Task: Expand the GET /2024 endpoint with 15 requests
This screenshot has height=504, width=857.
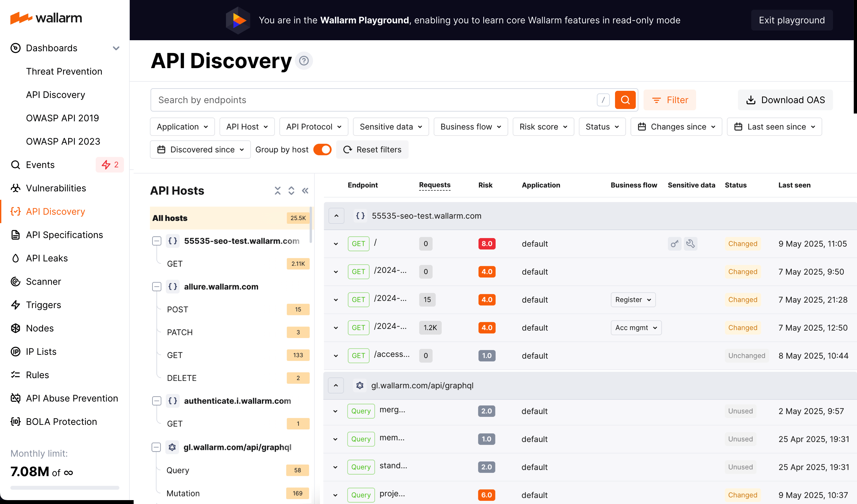Action: click(x=336, y=300)
